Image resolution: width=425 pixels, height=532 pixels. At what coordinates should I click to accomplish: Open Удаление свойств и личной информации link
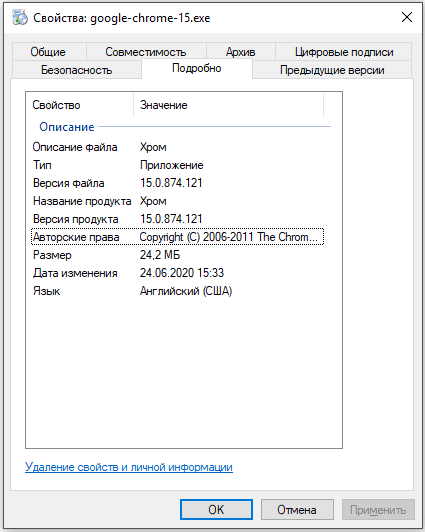click(129, 467)
